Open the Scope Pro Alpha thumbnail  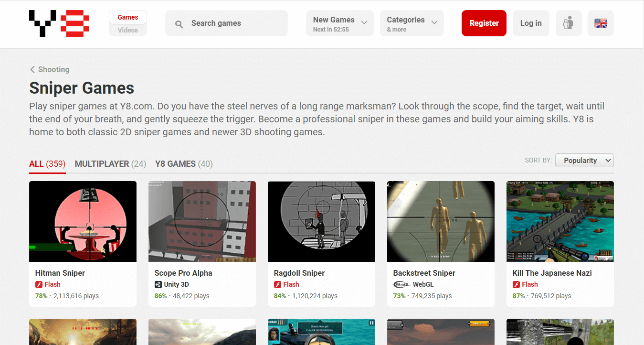pos(202,221)
